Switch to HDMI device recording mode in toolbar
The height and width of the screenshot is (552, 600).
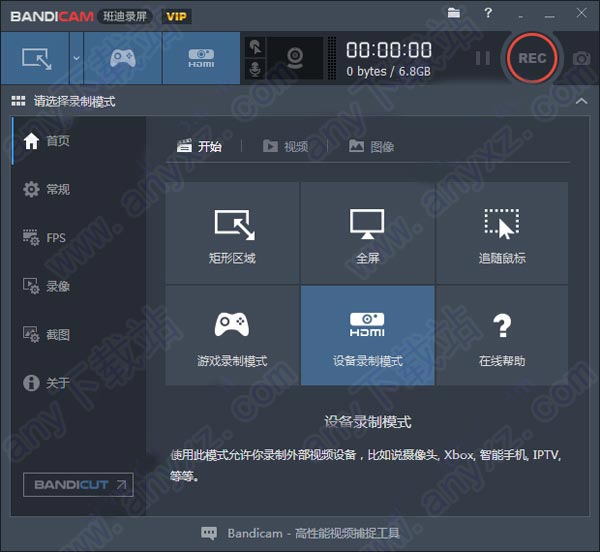(201, 58)
